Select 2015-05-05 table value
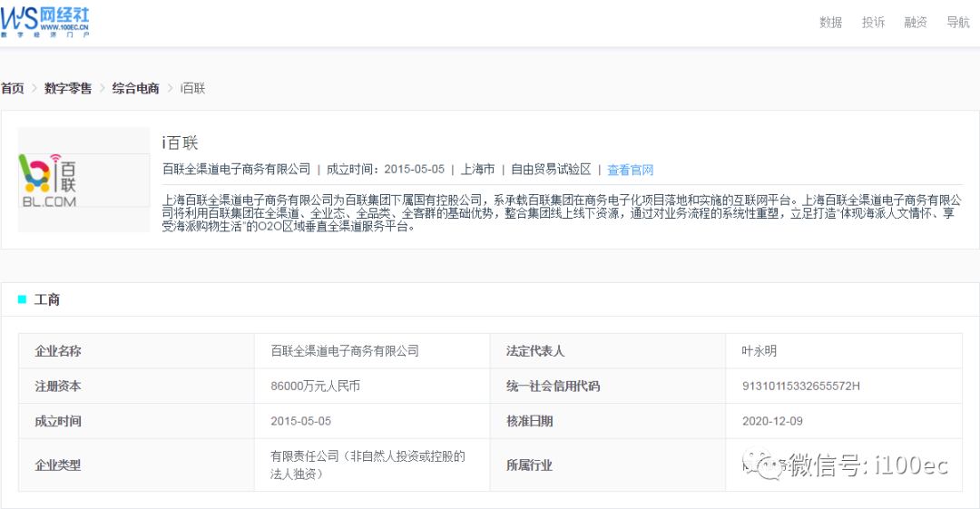The height and width of the screenshot is (509, 980). tap(300, 421)
